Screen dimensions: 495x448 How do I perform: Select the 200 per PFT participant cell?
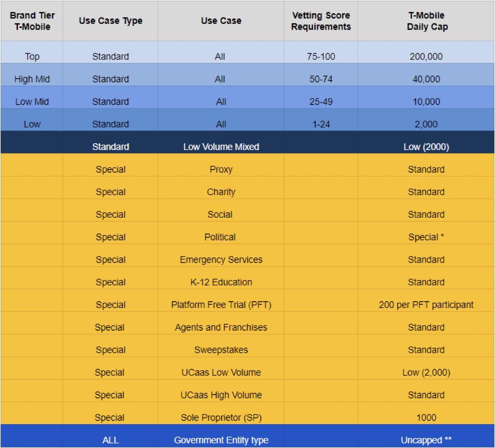(426, 305)
